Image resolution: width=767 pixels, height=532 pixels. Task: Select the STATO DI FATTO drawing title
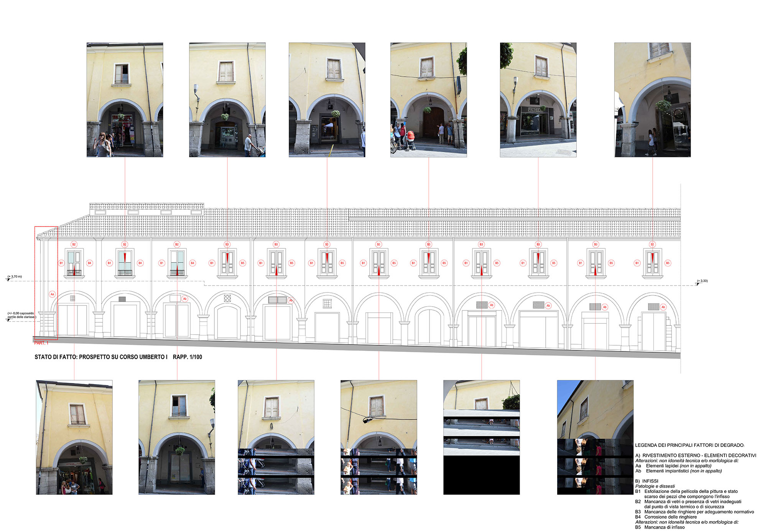tap(101, 357)
